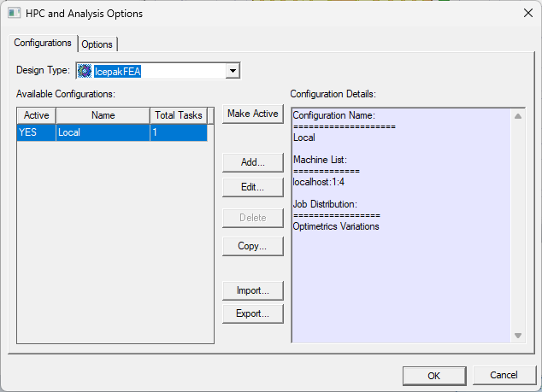Screen dimensions: 542x392
Task: Close the HPC and Analysis Options dialog
Action: tap(528, 13)
